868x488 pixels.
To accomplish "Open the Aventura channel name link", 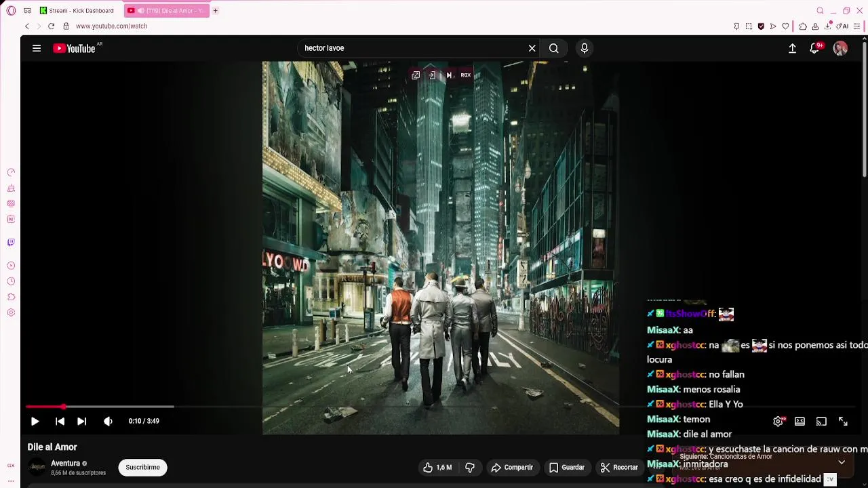I will click(x=65, y=463).
